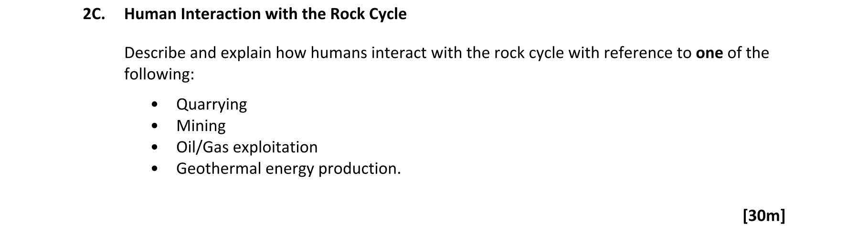
Task: Select the Mining list item text
Action: tap(201, 126)
